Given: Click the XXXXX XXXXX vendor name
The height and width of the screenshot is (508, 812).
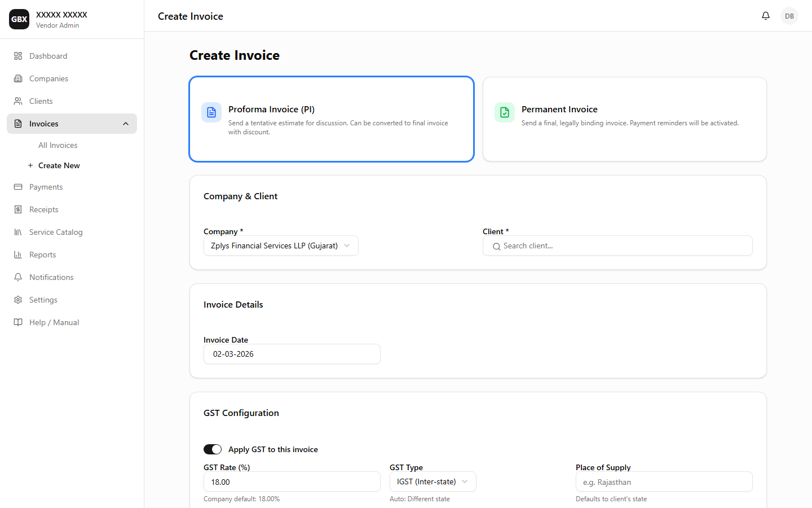Looking at the screenshot, I should tap(61, 15).
